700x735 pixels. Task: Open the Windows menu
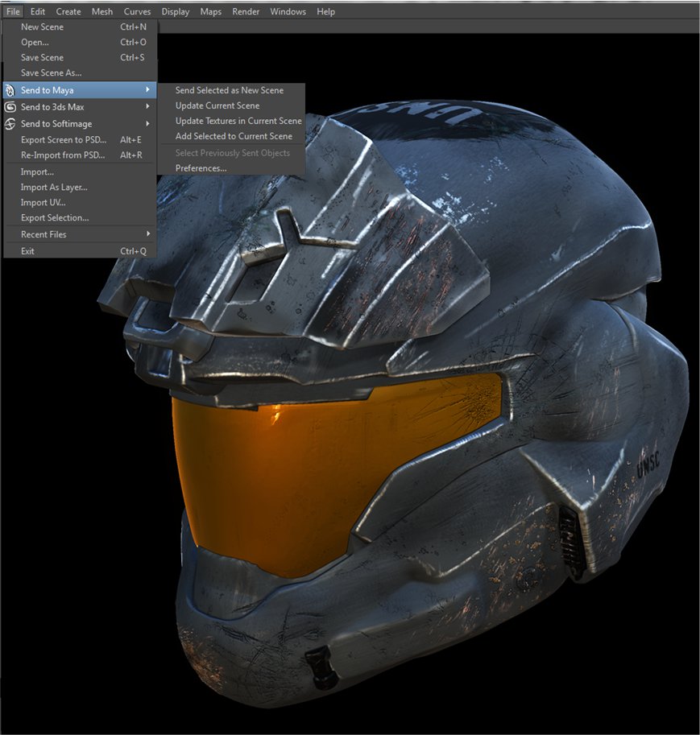288,12
